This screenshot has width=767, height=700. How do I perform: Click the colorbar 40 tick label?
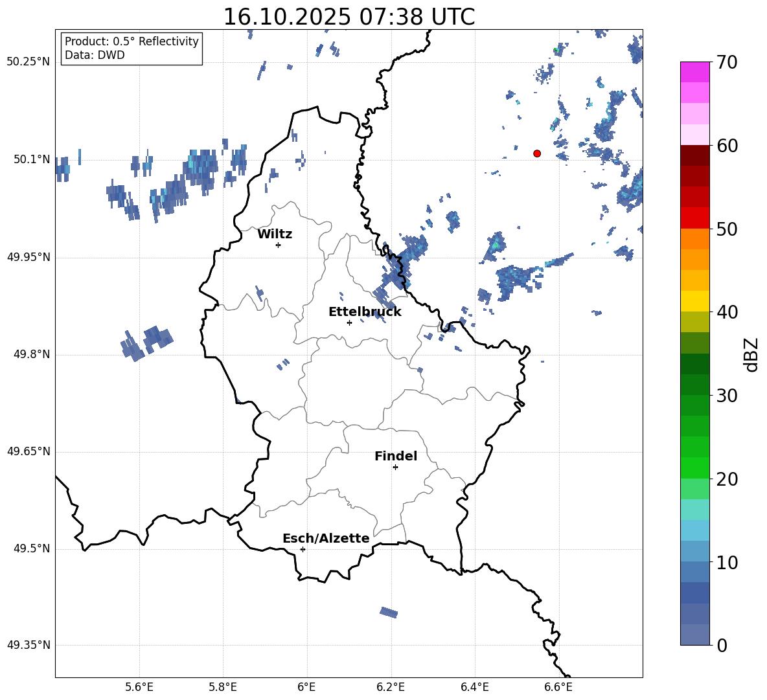click(727, 312)
